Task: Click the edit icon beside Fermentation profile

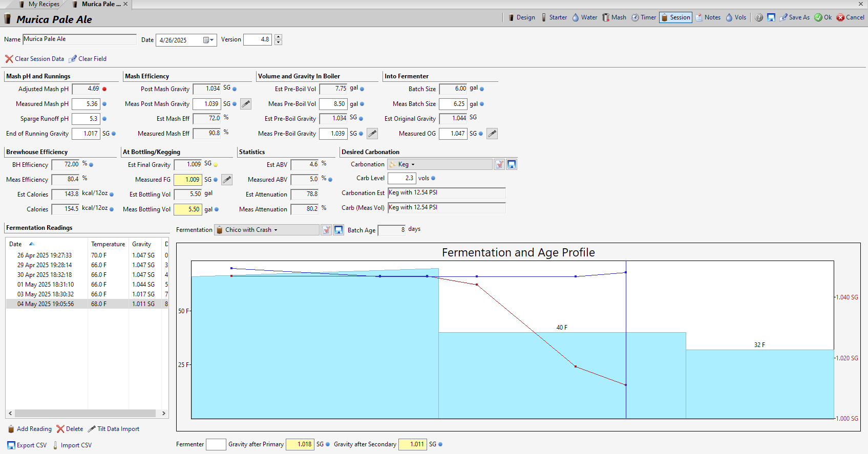Action: point(327,230)
